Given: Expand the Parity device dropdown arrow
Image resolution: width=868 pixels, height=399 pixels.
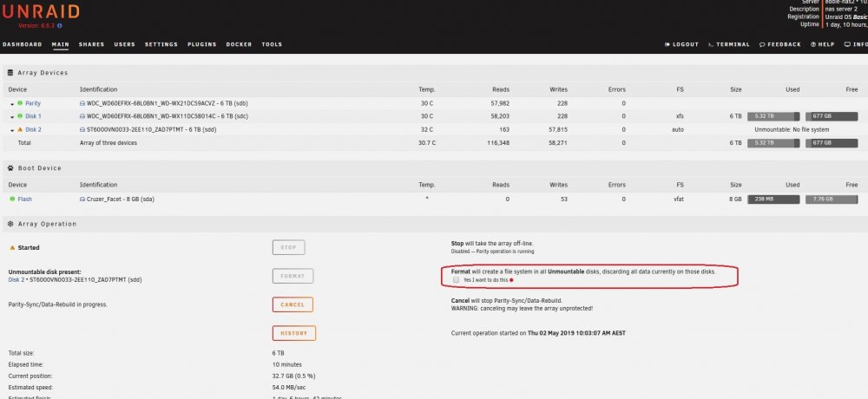Looking at the screenshot, I should tap(12, 104).
